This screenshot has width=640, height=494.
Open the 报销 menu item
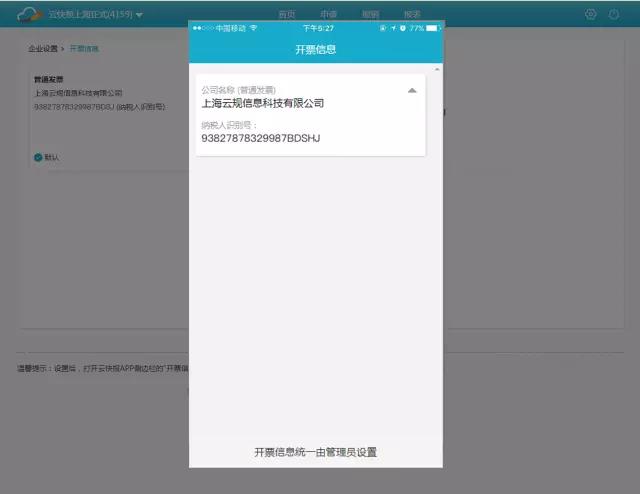coord(371,14)
